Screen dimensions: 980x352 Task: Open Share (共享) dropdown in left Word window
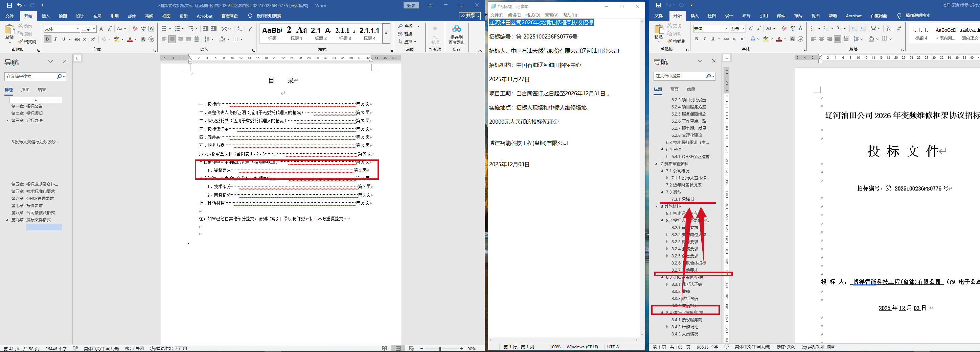(470, 16)
